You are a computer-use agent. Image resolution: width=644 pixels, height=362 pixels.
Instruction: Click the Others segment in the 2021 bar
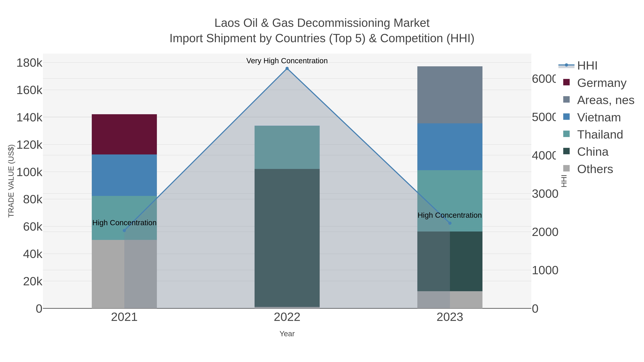click(124, 274)
